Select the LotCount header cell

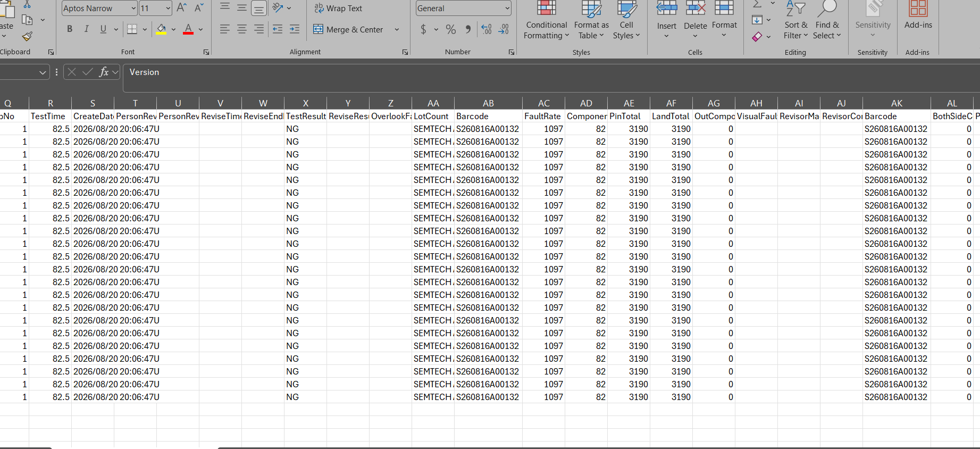point(433,116)
